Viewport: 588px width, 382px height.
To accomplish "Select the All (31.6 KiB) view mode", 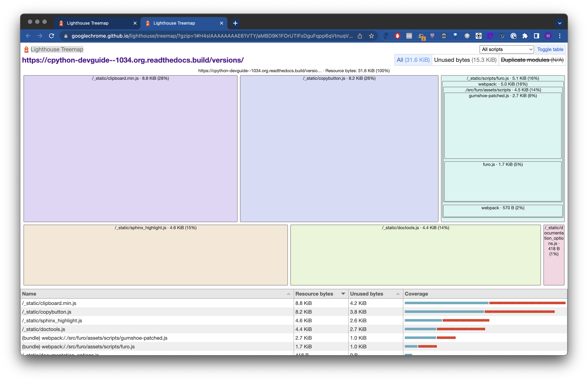I will [x=413, y=60].
